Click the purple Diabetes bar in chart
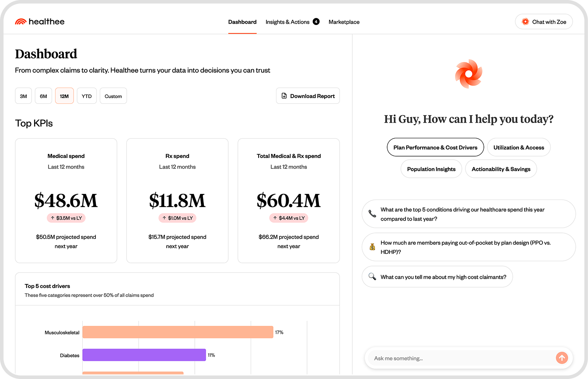The height and width of the screenshot is (379, 588). point(144,355)
